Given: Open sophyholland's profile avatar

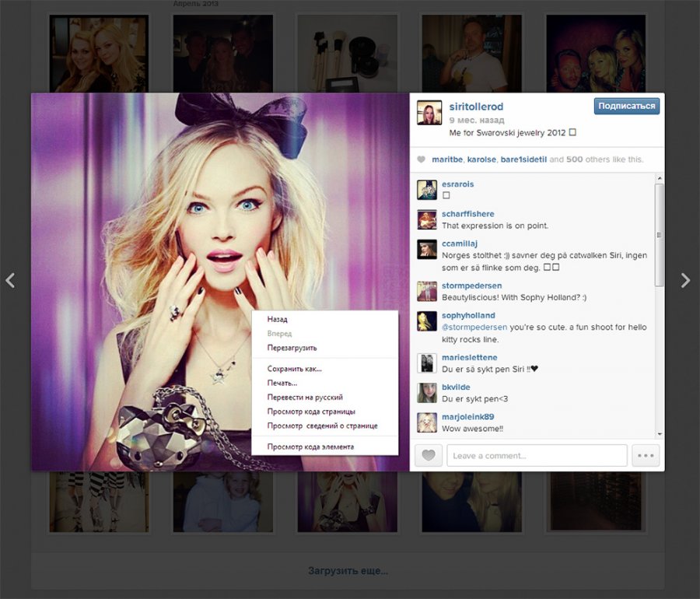Looking at the screenshot, I should tap(425, 322).
